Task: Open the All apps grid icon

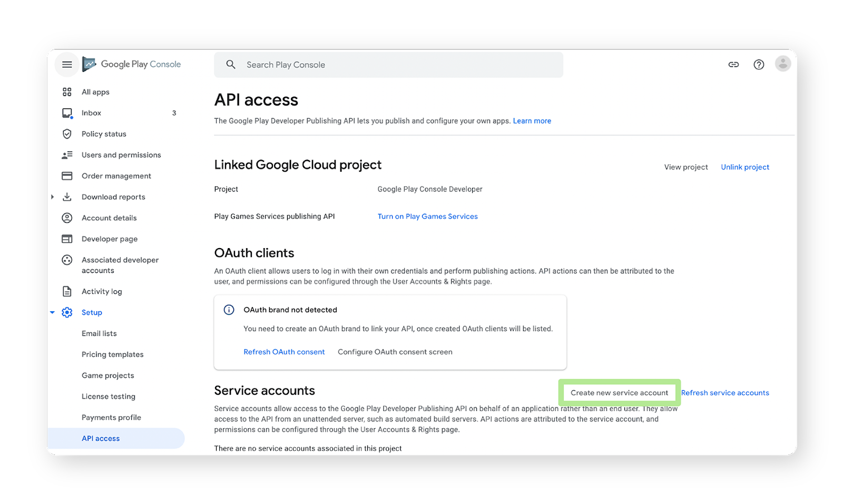Action: pyautogui.click(x=67, y=92)
